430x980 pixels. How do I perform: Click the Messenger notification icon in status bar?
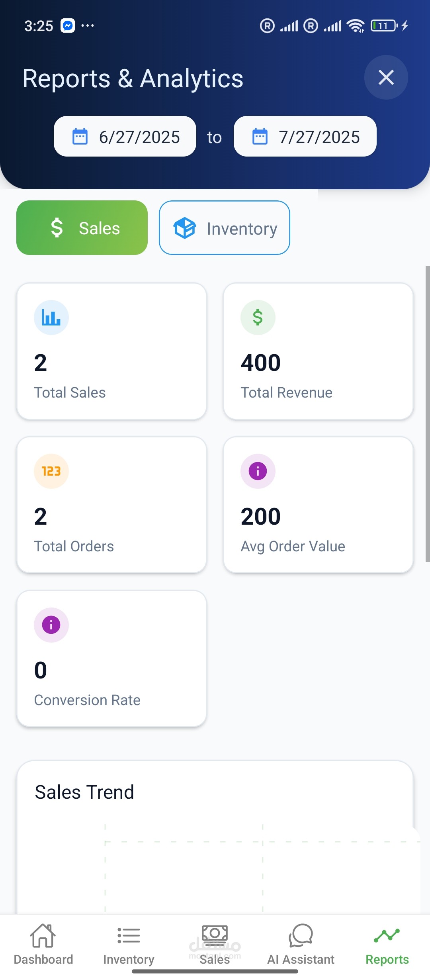click(x=68, y=26)
